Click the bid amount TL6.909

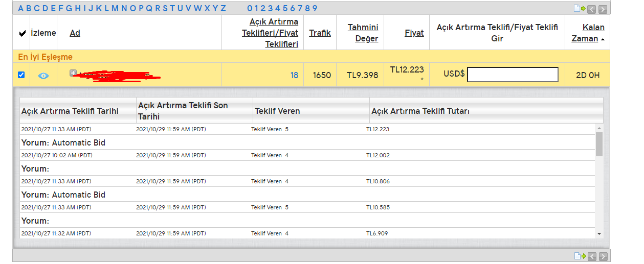coord(377,233)
